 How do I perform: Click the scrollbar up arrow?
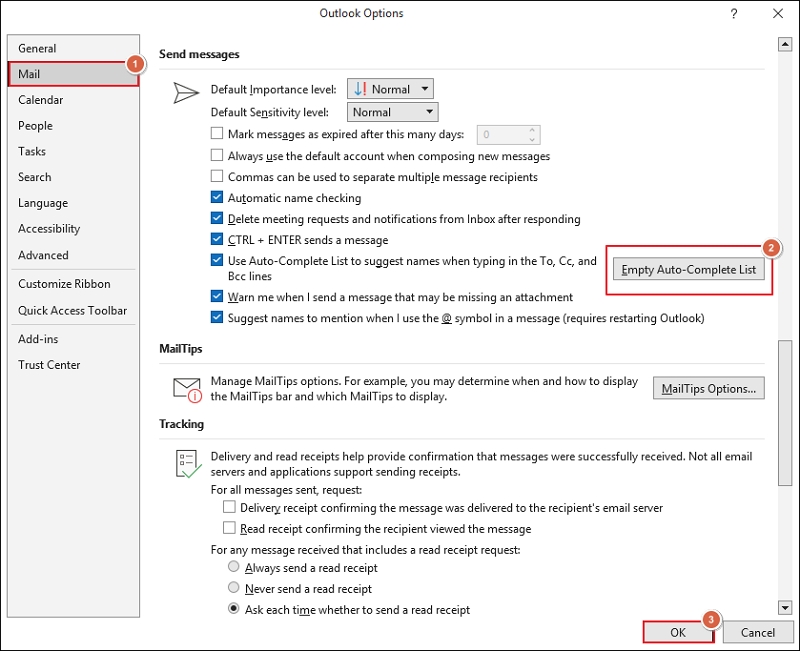click(x=785, y=44)
